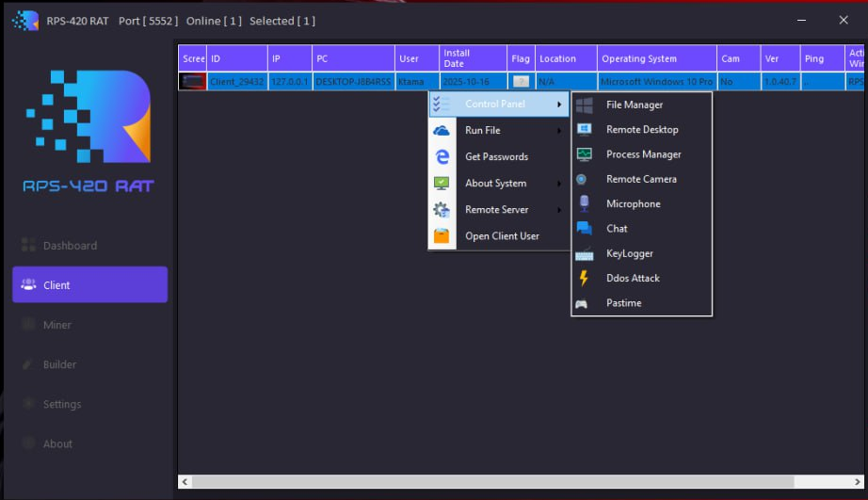Click the Pastime gamepad icon
Image resolution: width=868 pixels, height=500 pixels.
[581, 303]
